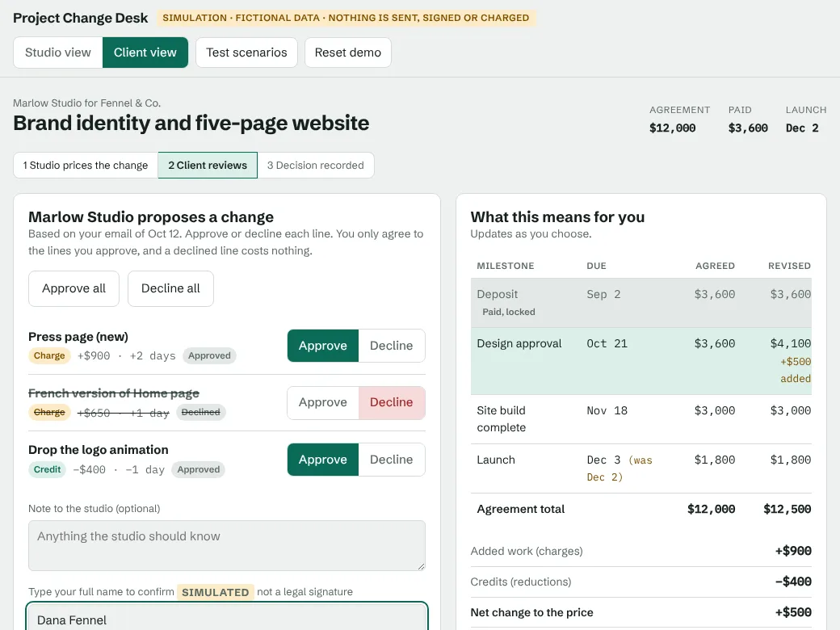The width and height of the screenshot is (840, 630).
Task: Click the struck-through French version title
Action: pyautogui.click(x=114, y=393)
